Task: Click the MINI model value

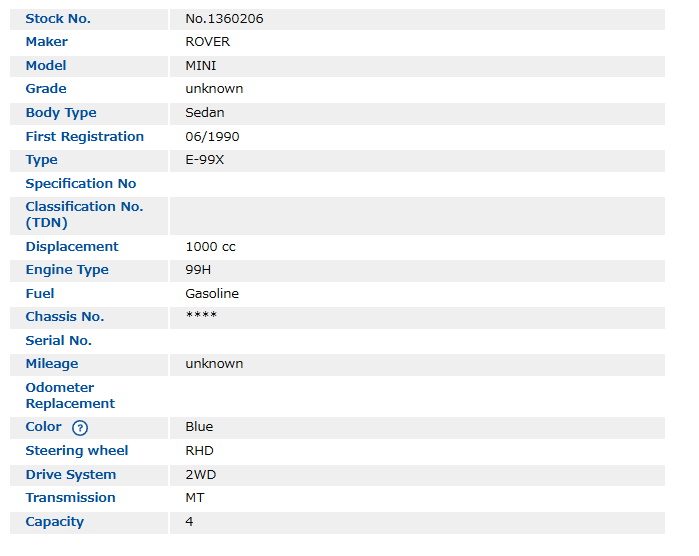Action: pos(201,66)
